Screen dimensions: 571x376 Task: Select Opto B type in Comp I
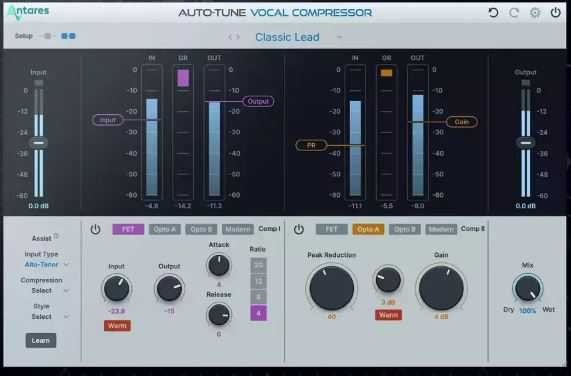(x=201, y=229)
